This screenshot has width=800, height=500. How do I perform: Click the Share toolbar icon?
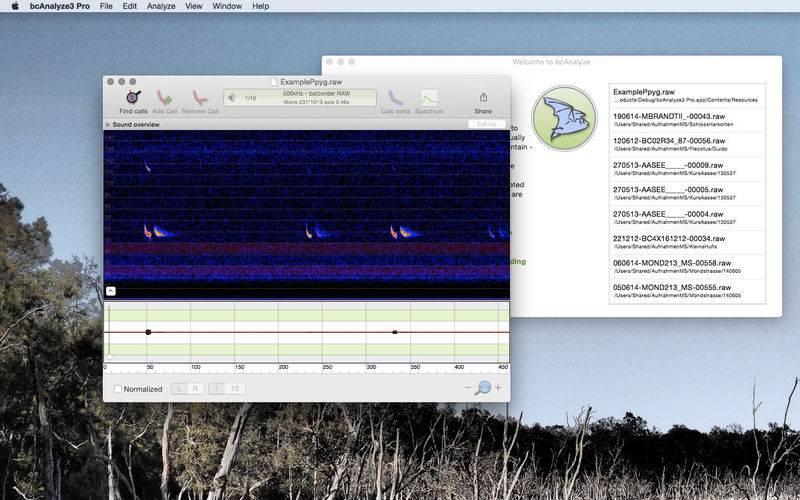[x=483, y=97]
